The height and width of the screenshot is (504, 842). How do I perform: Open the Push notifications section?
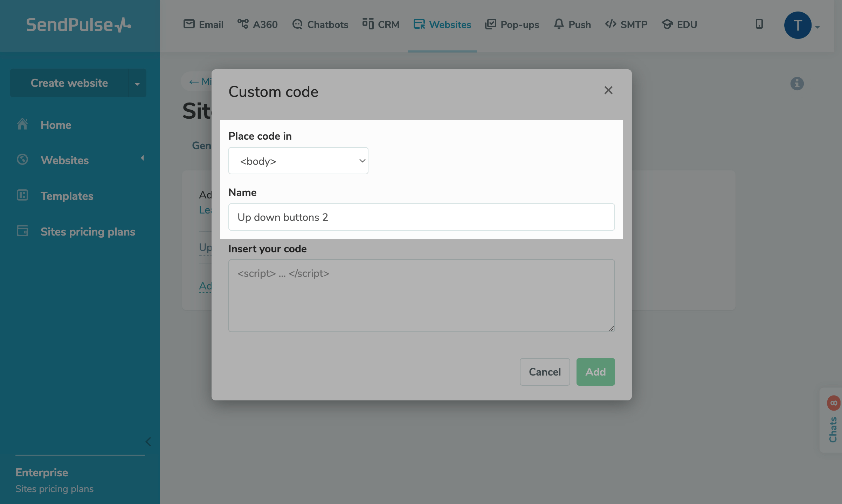(x=559, y=24)
